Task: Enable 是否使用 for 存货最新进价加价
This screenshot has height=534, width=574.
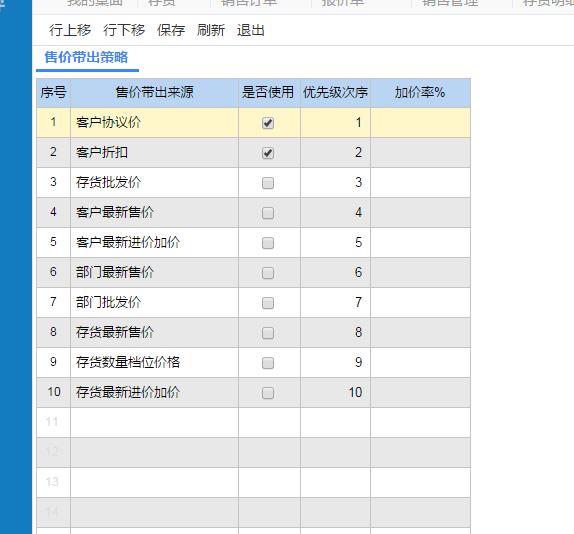Action: [268, 393]
